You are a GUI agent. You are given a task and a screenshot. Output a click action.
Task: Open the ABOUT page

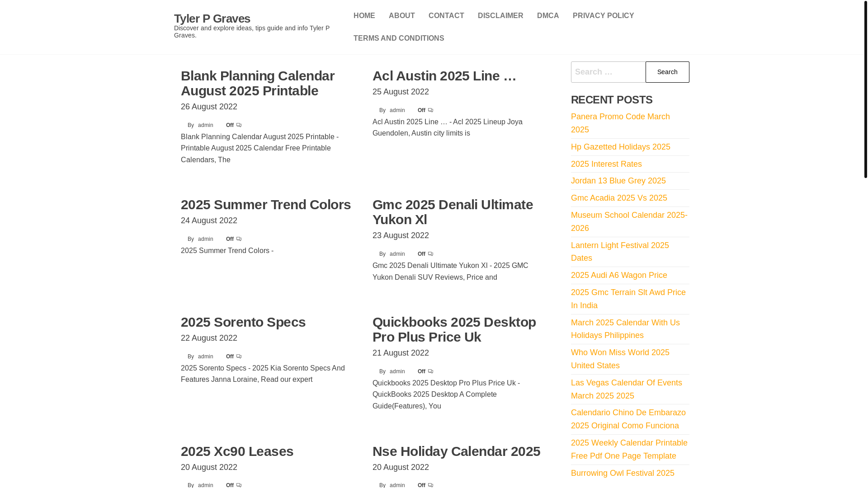tap(402, 16)
